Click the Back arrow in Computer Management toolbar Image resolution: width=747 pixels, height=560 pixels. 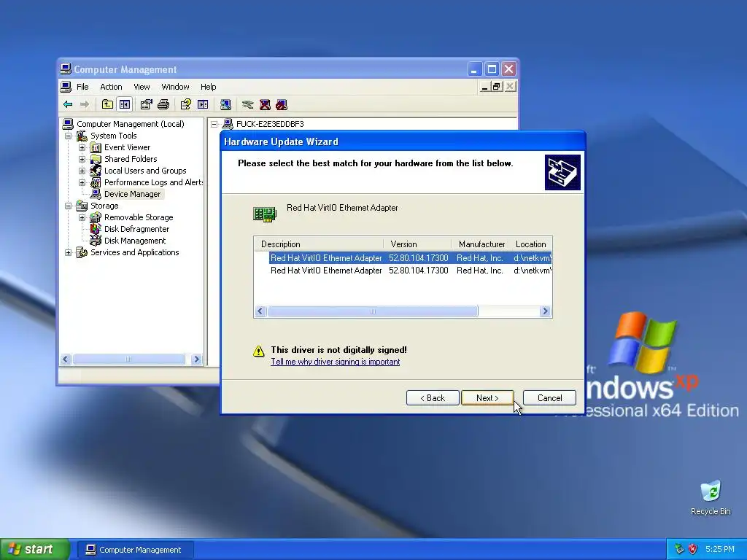click(68, 104)
